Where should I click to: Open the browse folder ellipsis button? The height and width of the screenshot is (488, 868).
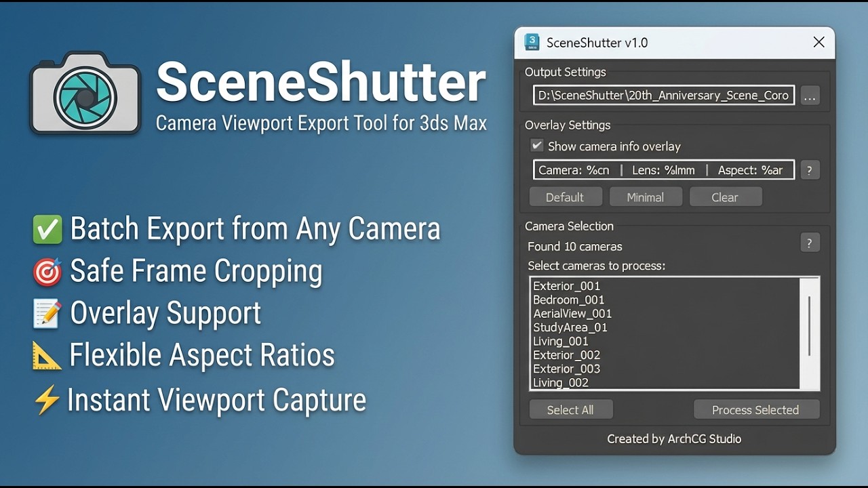pos(810,96)
